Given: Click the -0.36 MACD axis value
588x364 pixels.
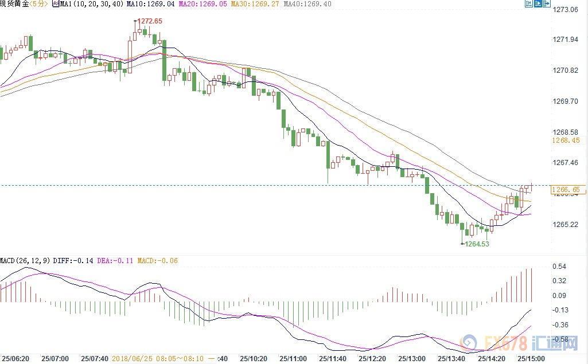Looking at the screenshot, I should click(x=560, y=325).
